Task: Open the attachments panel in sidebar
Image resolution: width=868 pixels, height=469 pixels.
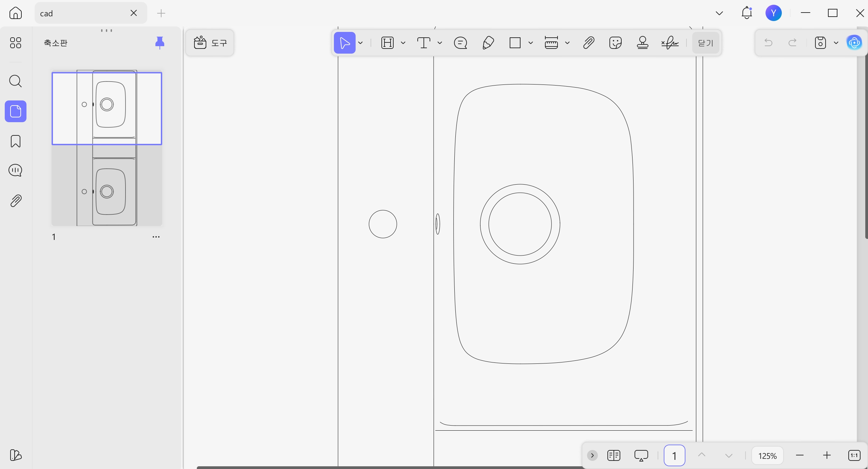Action: pyautogui.click(x=16, y=201)
